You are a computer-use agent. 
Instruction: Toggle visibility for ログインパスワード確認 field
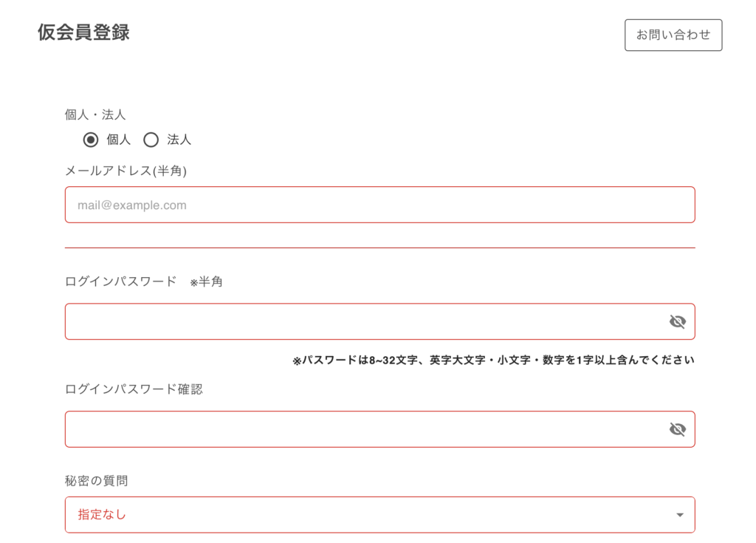pos(677,429)
